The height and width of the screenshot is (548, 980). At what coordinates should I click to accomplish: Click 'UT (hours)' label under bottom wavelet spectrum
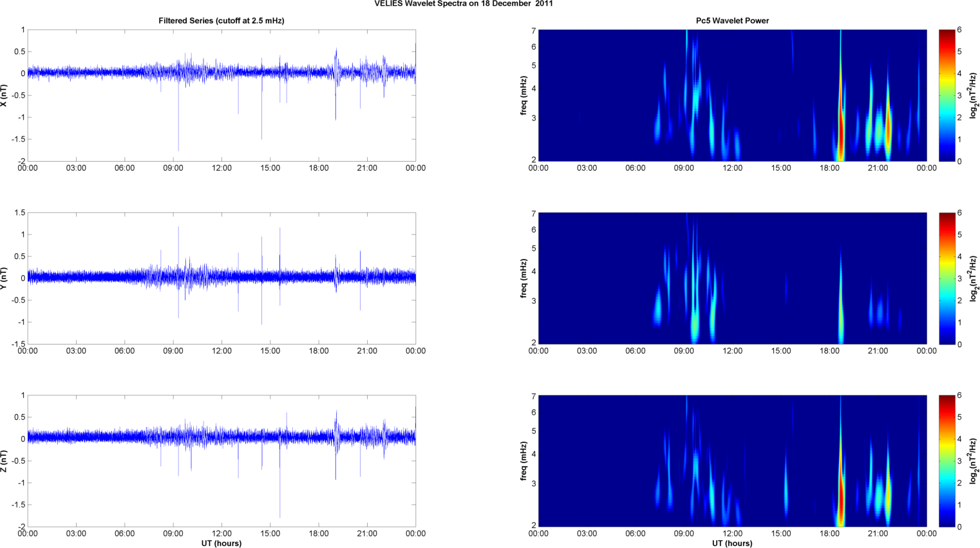point(732,543)
